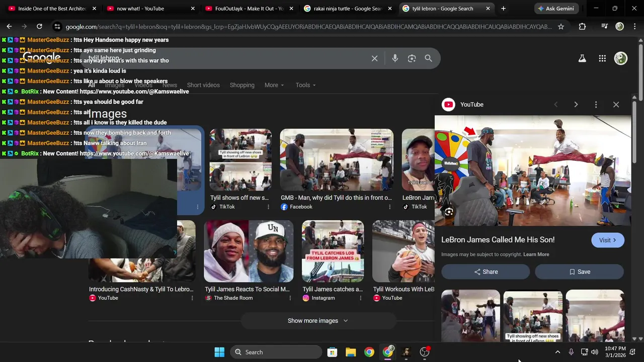Open the Chrome extensions puzzle icon
This screenshot has height=362, width=644.
582,27
